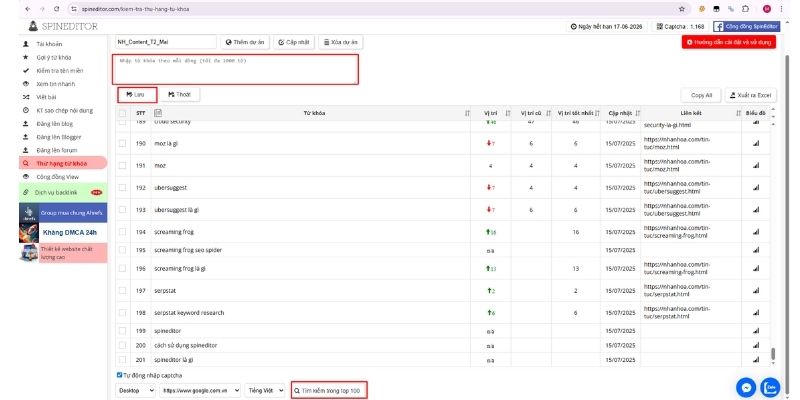Image resolution: width=800 pixels, height=400 pixels.
Task: Tick the checkbox for row 190
Action: 122,144
